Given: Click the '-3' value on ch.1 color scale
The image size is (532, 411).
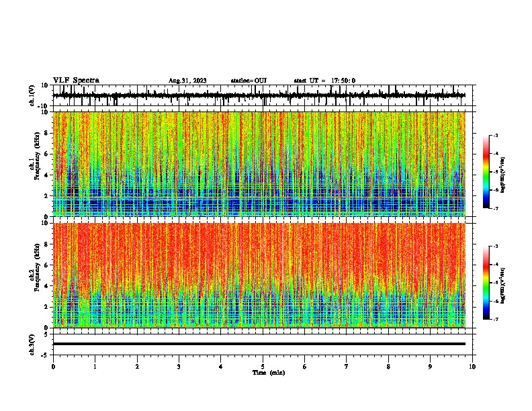Looking at the screenshot, I should (495, 136).
